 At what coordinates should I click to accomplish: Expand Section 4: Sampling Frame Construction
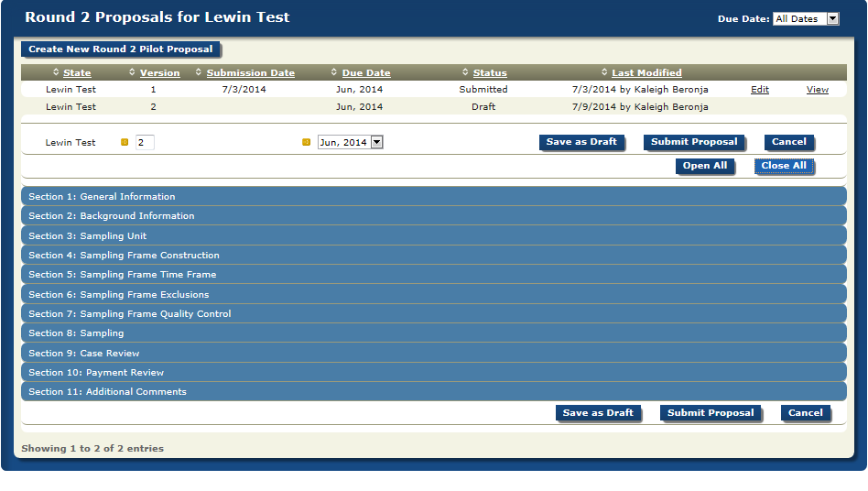(x=434, y=256)
